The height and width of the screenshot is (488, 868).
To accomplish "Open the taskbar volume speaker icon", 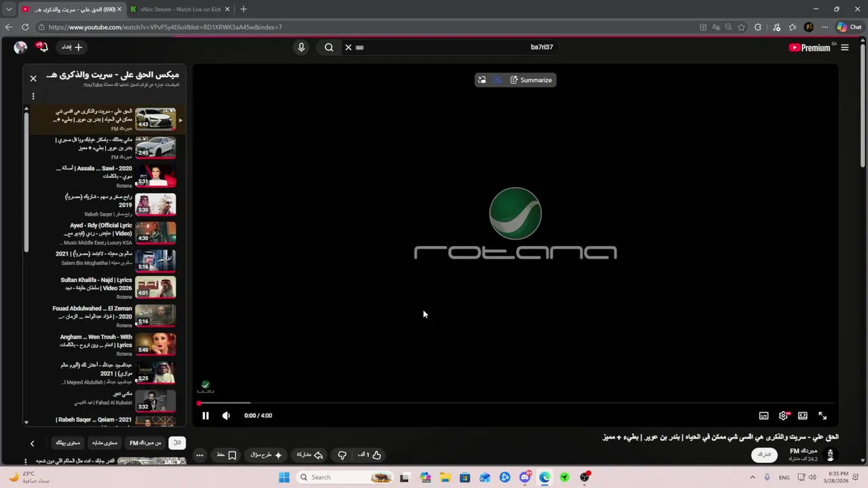I will click(x=812, y=477).
